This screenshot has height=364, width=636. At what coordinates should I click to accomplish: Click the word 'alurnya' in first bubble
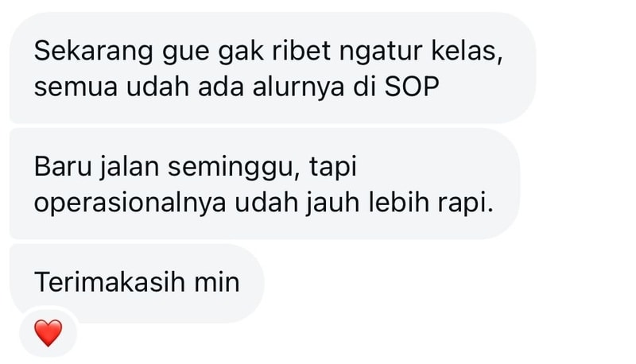[299, 87]
